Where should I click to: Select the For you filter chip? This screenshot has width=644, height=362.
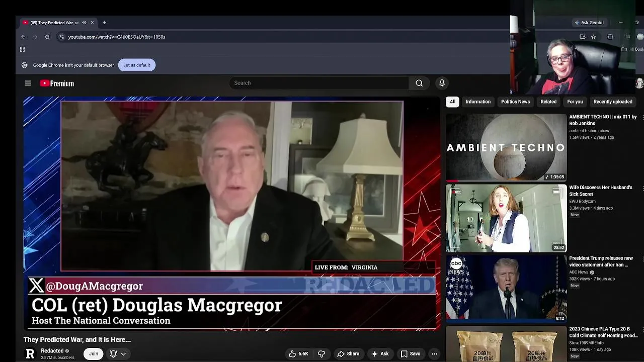(575, 102)
